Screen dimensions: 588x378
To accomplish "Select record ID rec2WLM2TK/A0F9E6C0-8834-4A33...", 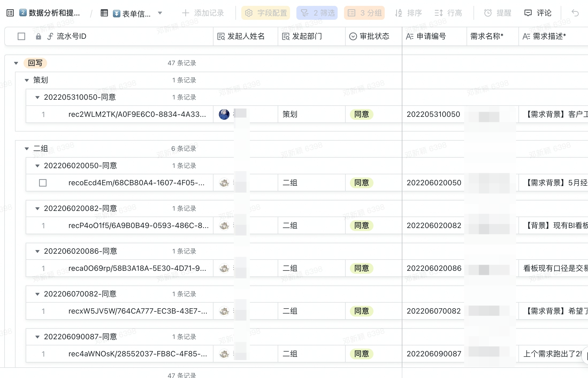I will (x=137, y=114).
